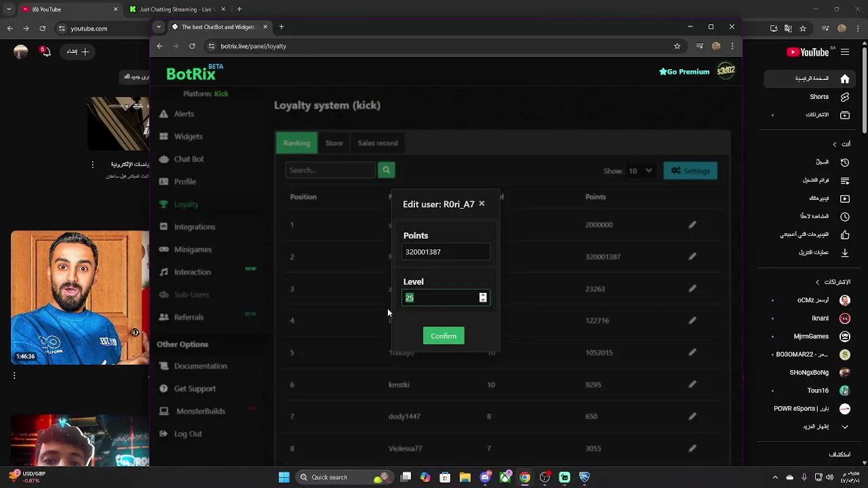This screenshot has height=488, width=868.
Task: Edit the user with 23263 points
Action: (x=692, y=288)
